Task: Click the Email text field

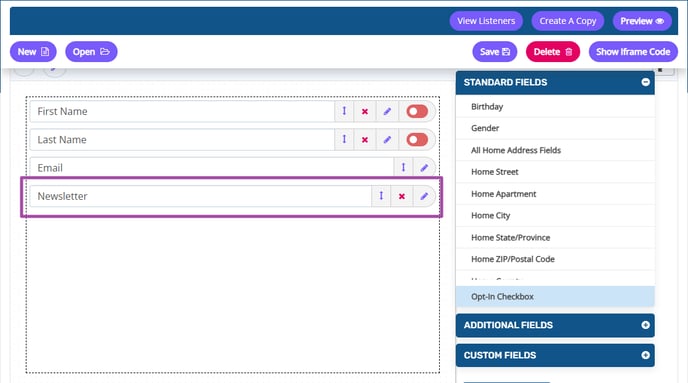Action: pos(211,168)
